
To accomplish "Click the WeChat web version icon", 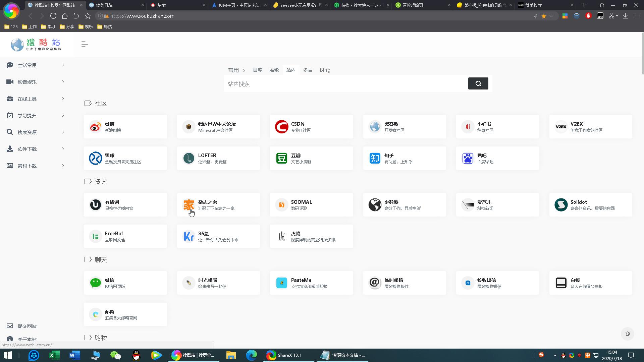I will 96,283.
